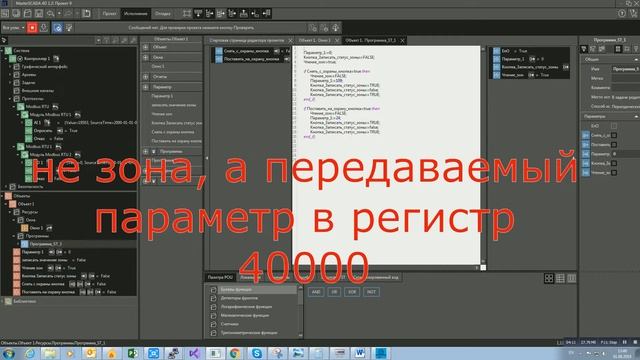The image size is (640, 360).
Task: Open Skype from the taskbar
Action: (257, 353)
